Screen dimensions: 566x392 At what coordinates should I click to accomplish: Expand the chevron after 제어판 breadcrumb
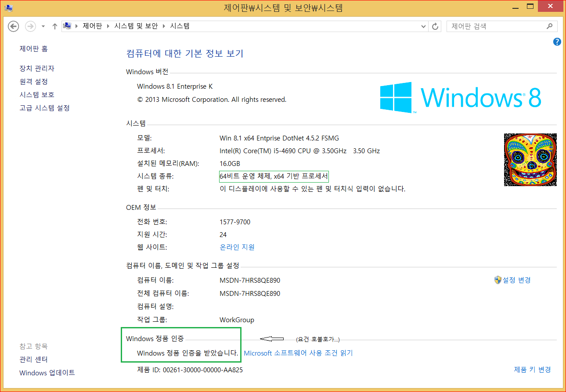point(108,26)
